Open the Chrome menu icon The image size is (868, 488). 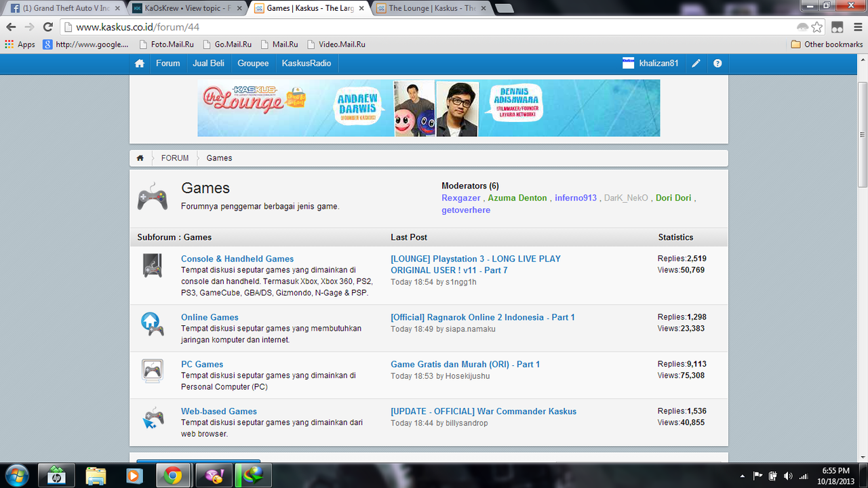[x=856, y=27]
